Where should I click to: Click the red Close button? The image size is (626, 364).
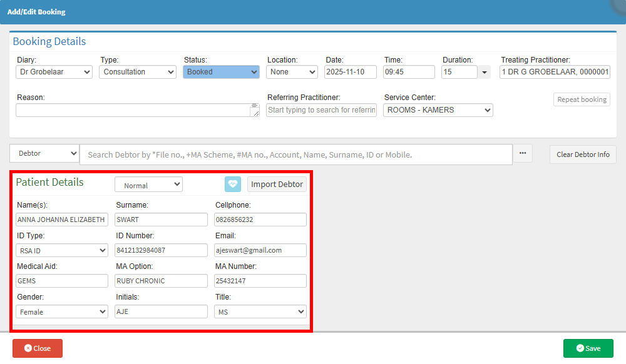38,348
